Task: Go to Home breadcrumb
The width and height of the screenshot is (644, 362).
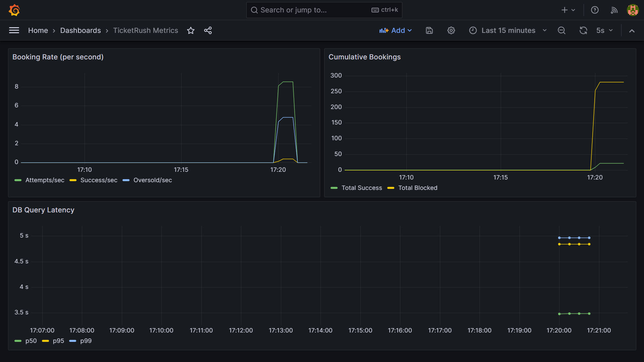Action: click(x=38, y=31)
